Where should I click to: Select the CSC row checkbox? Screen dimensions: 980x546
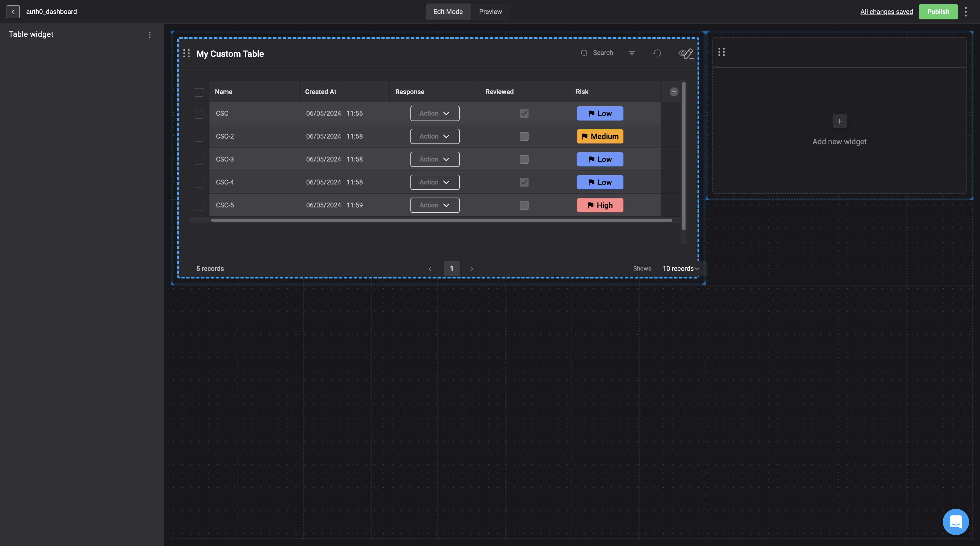click(199, 114)
